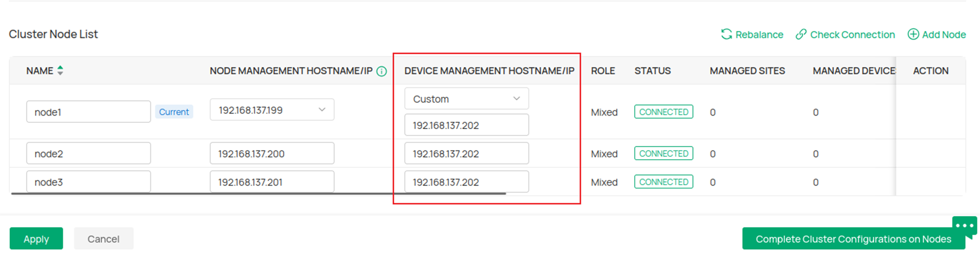Image resolution: width=980 pixels, height=255 pixels.
Task: Edit node2 management IP 192.168.137.200
Action: coord(272,153)
